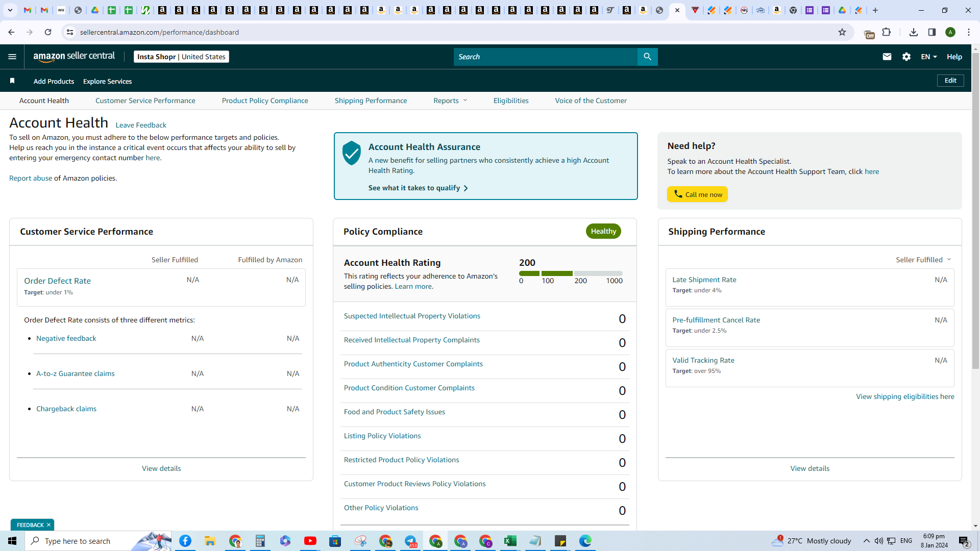Click the Seller Central search field

pyautogui.click(x=545, y=57)
